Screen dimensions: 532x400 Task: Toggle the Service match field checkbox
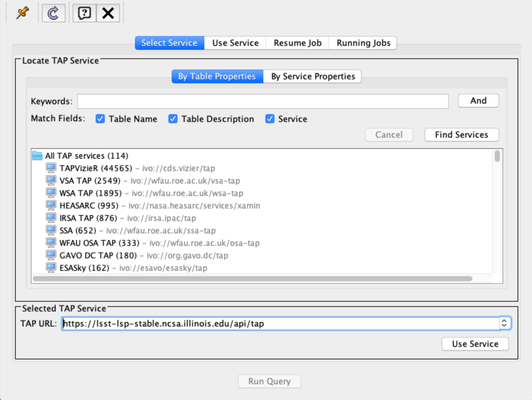(270, 119)
